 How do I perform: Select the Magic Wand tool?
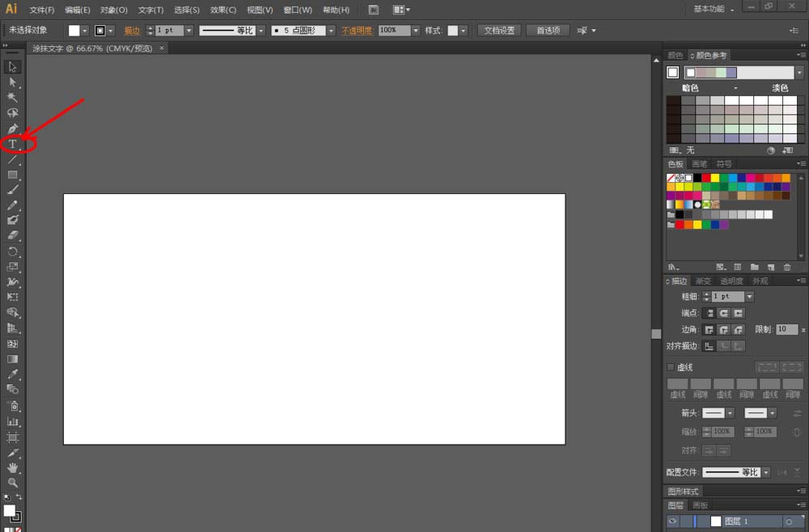tap(12, 98)
